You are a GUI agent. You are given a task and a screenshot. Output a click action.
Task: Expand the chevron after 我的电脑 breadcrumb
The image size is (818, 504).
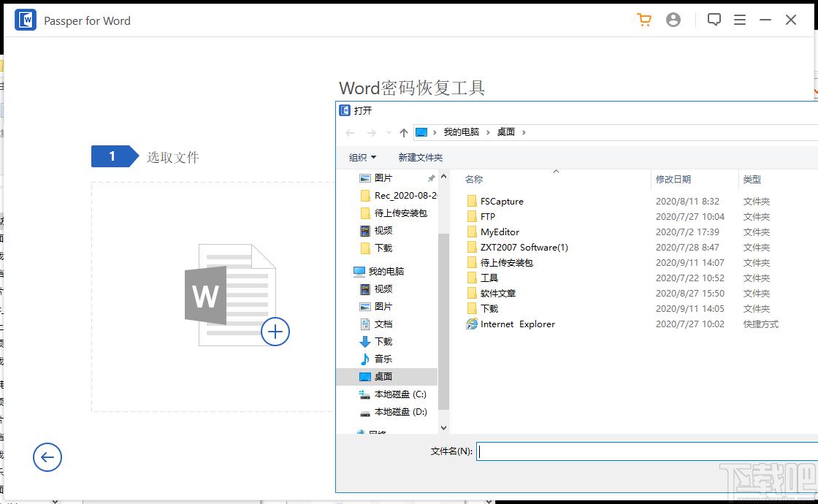click(488, 132)
